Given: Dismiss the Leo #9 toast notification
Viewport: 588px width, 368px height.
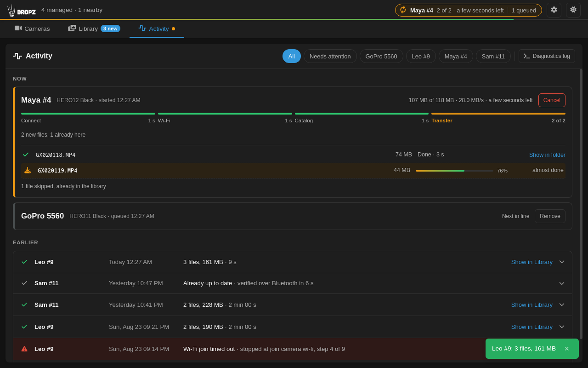Looking at the screenshot, I should click(x=567, y=349).
